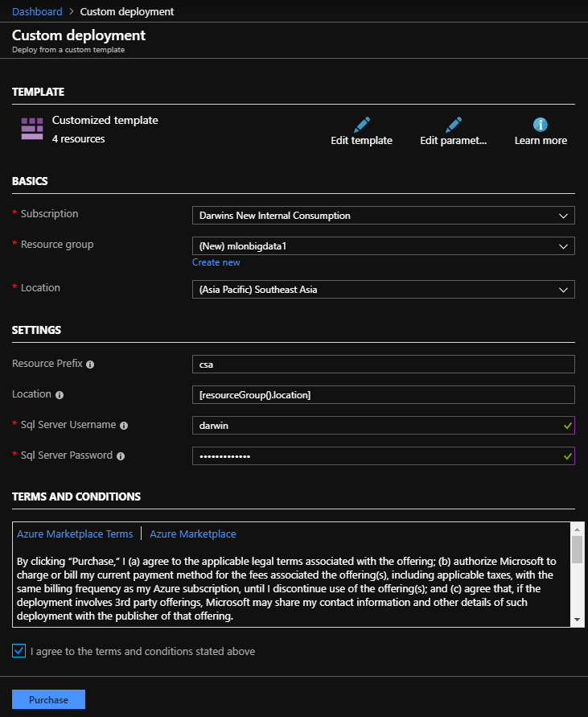
Task: Click the Create new resource group link
Action: (x=216, y=262)
